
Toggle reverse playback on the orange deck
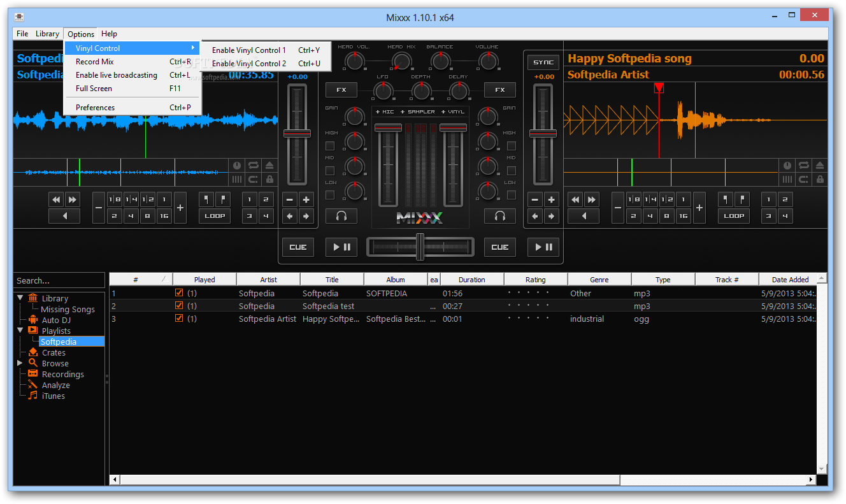[584, 216]
